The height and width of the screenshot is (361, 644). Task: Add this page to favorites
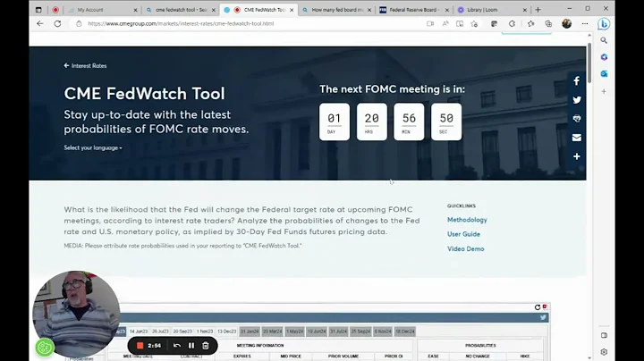click(474, 24)
